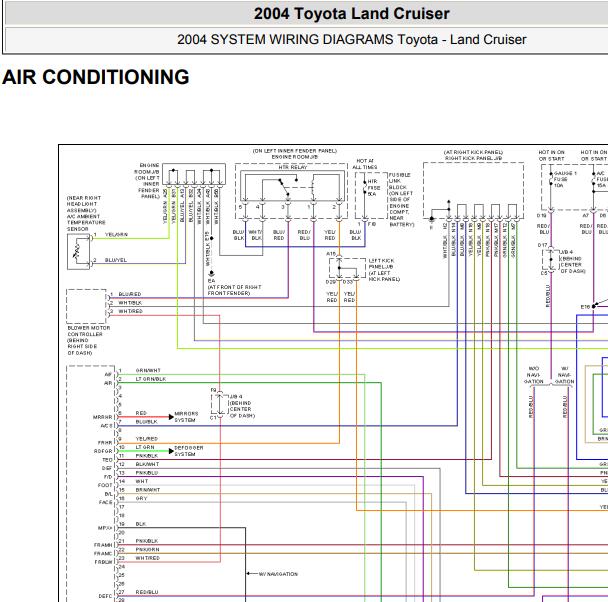Click the "GRN/WHT" wire label at pin 1

point(148,371)
